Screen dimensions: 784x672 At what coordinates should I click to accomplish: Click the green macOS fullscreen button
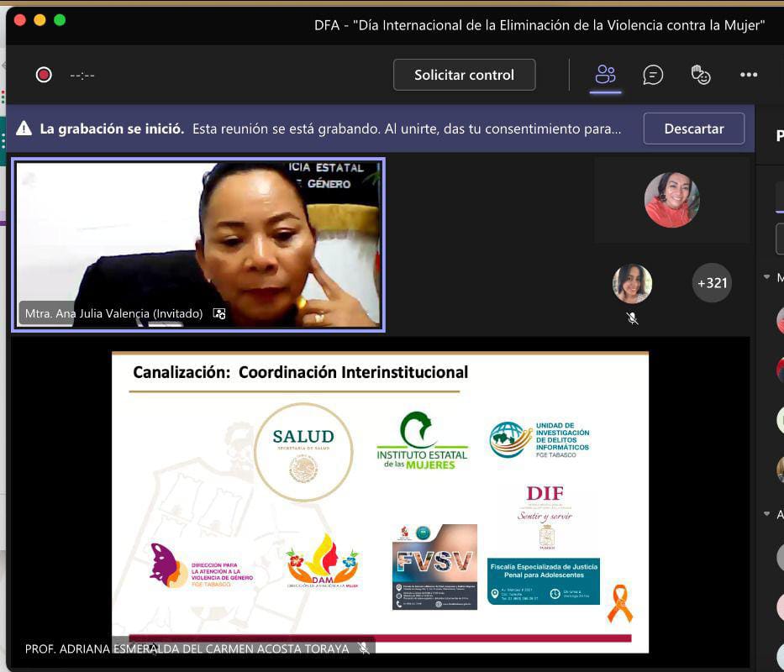60,20
